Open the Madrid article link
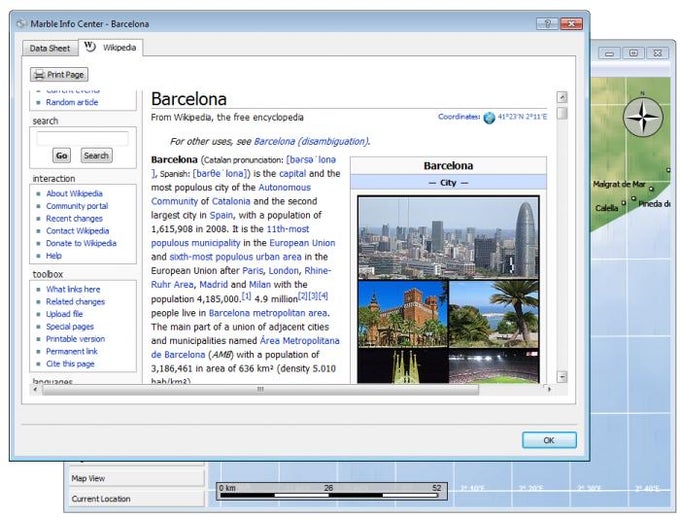 [x=213, y=285]
